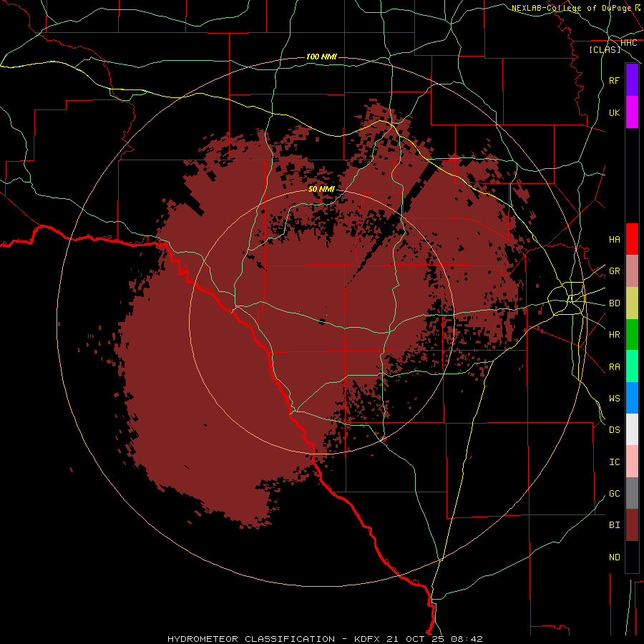Click the HA legend label

coord(614,240)
